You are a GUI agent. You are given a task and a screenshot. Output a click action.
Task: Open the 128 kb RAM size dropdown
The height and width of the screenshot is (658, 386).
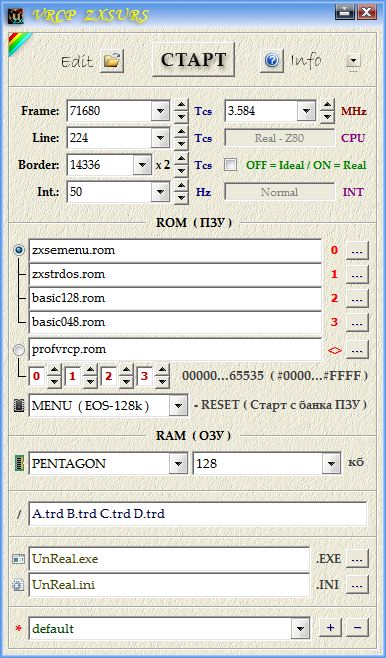pos(332,464)
